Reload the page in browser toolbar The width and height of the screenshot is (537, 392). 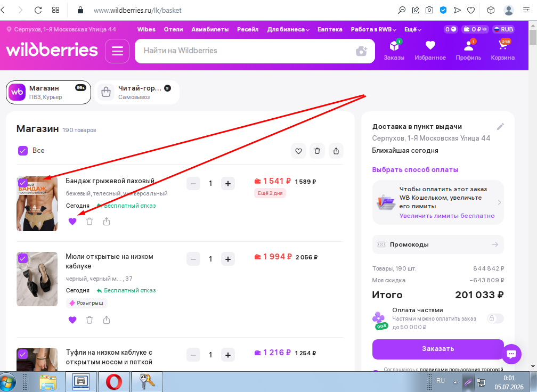[x=38, y=10]
